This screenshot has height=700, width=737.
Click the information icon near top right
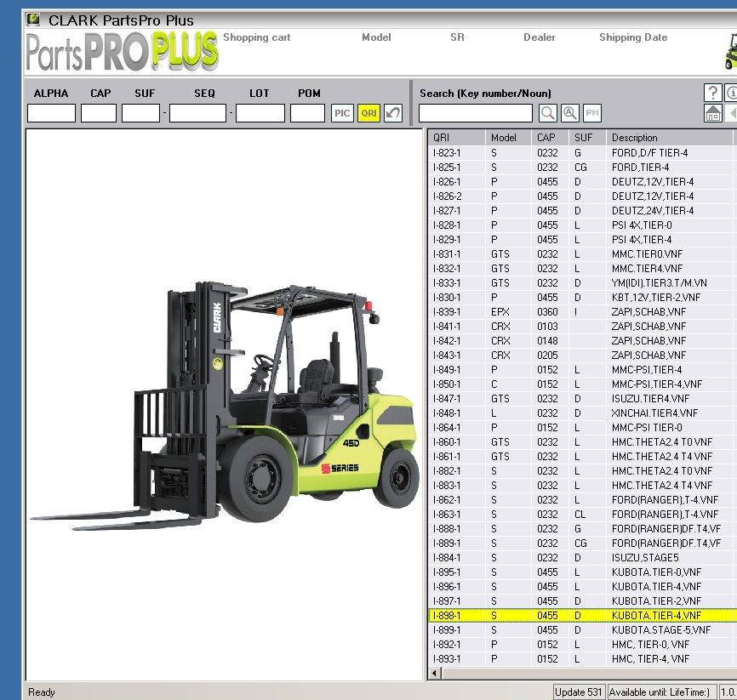click(732, 93)
